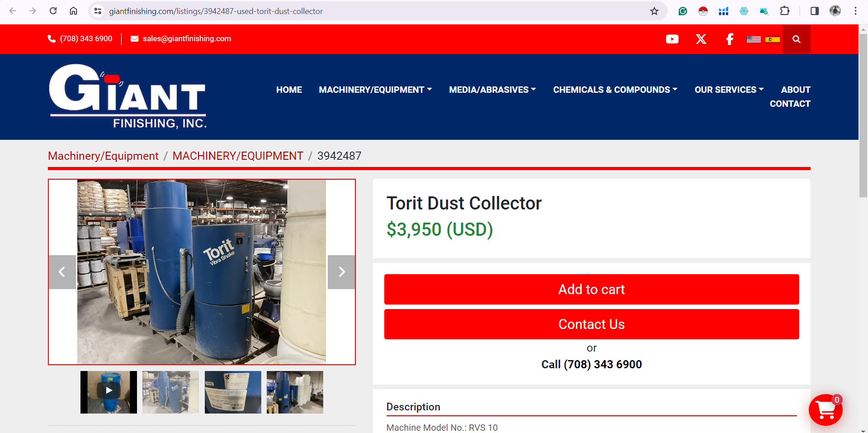The width and height of the screenshot is (868, 433).
Task: Open the YouTube channel icon
Action: tap(672, 39)
